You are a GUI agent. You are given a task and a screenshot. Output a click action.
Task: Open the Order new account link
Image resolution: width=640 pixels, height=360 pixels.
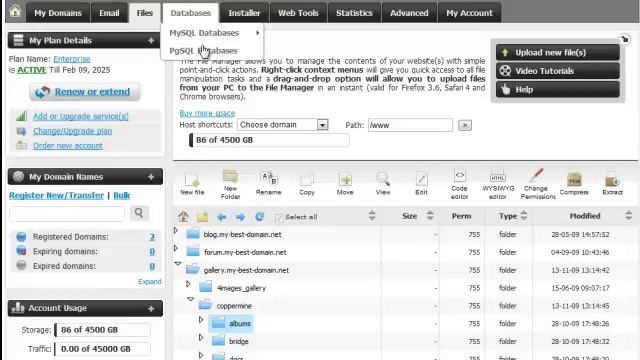tap(68, 146)
